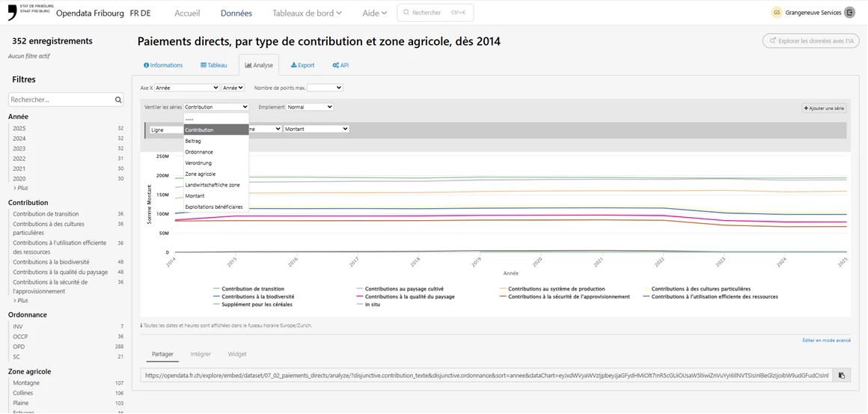This screenshot has width=868, height=414.
Task: Open the Empilement dropdown
Action: click(x=309, y=107)
